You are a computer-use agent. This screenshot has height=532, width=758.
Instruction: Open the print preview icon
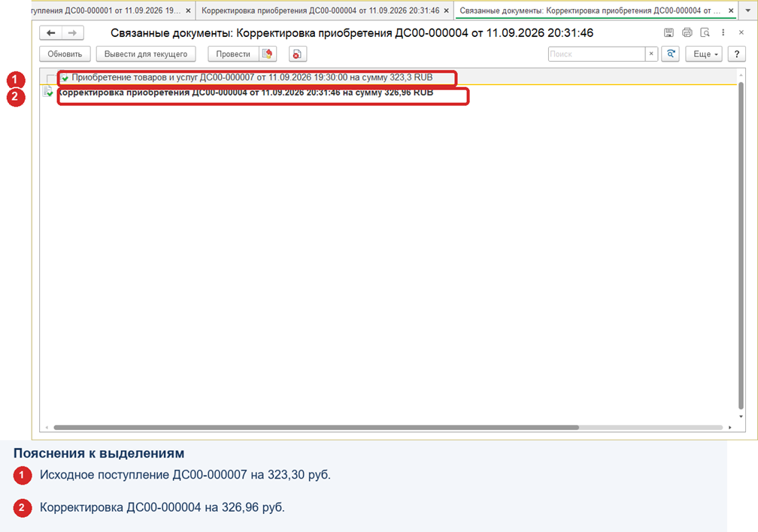[705, 32]
